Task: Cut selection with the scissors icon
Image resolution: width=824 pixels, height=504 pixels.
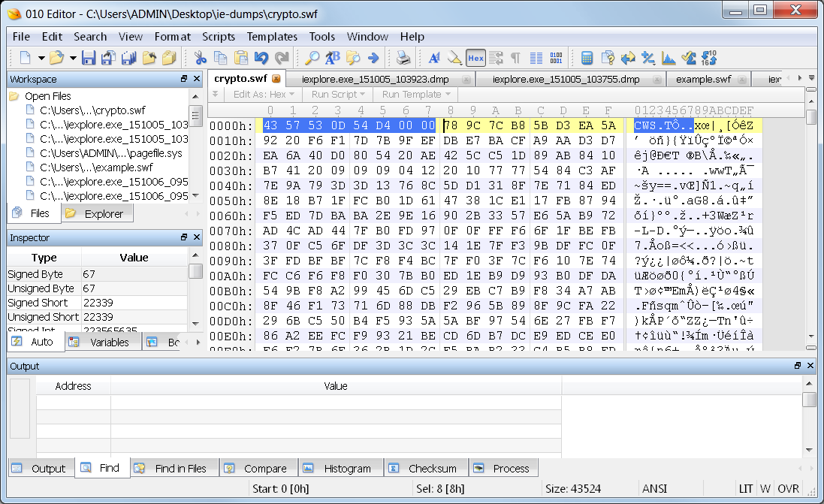Action: pyautogui.click(x=201, y=58)
